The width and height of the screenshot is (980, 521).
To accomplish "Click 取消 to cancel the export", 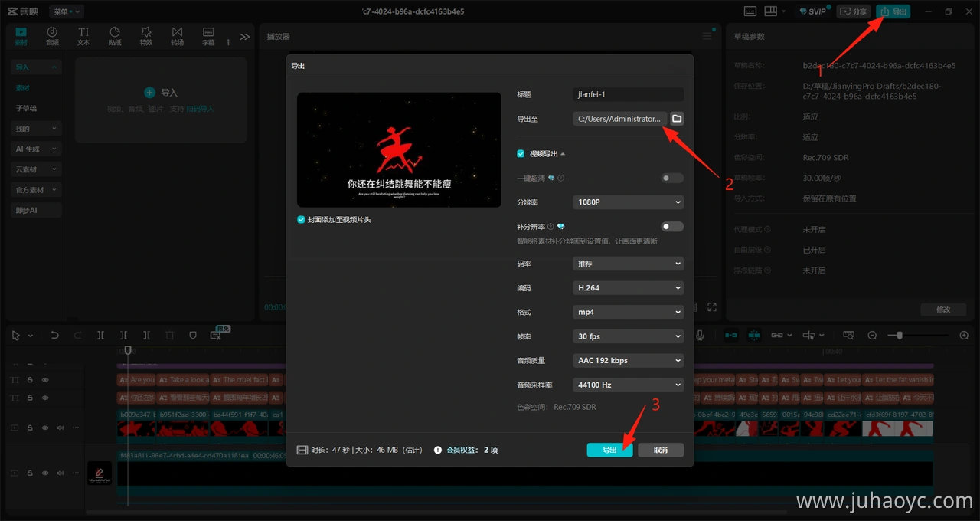I will pos(661,451).
